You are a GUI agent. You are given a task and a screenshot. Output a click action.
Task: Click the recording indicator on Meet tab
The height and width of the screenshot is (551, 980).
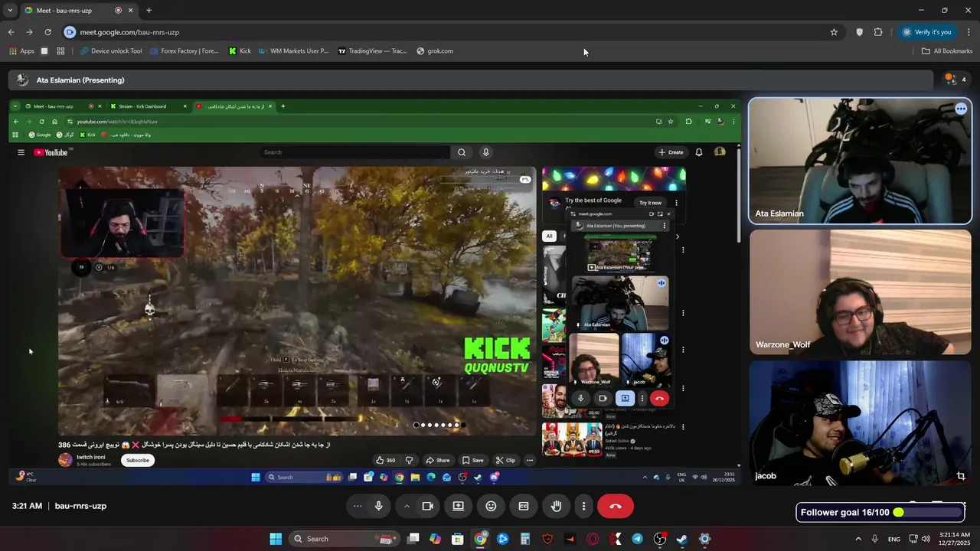click(118, 11)
